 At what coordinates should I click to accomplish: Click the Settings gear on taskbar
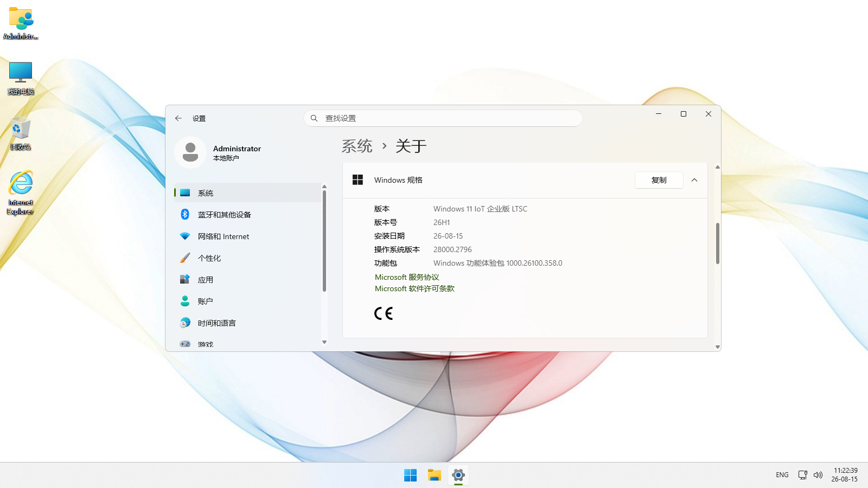[458, 475]
